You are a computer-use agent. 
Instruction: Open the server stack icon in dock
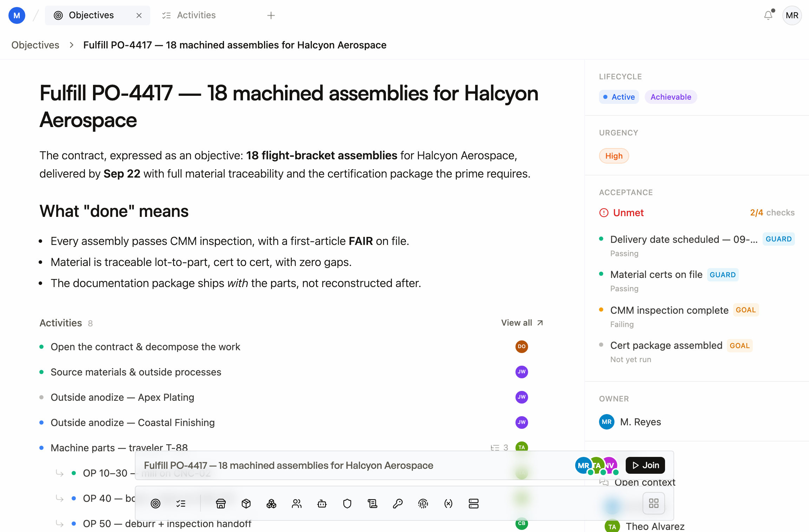(474, 504)
